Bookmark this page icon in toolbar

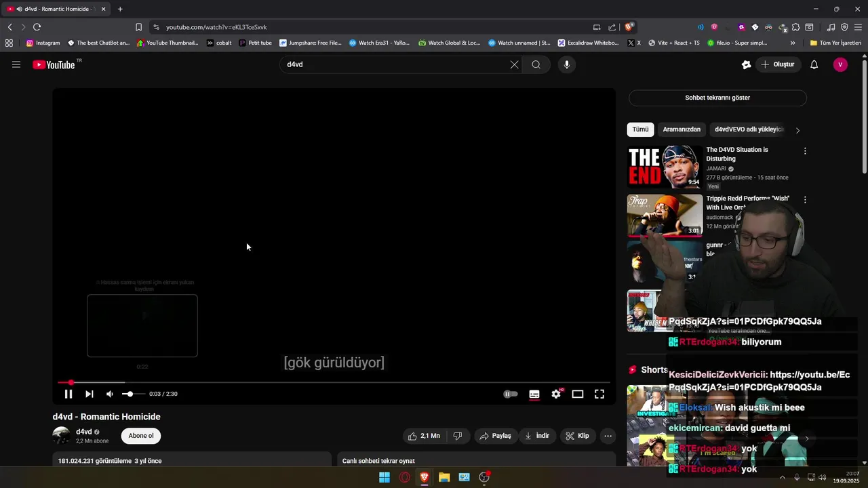pyautogui.click(x=138, y=27)
